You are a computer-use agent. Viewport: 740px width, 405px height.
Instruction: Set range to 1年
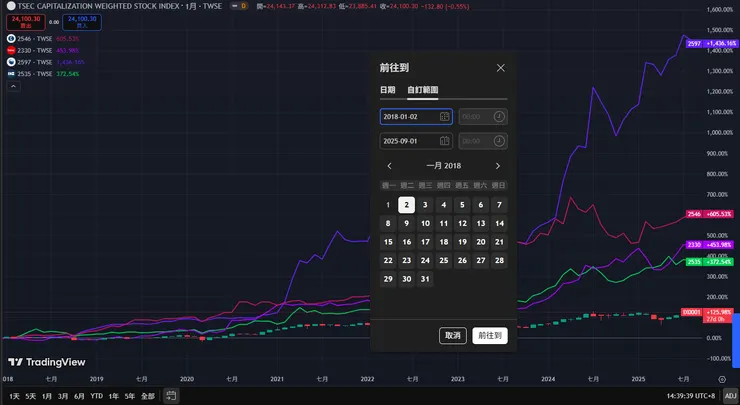114,396
